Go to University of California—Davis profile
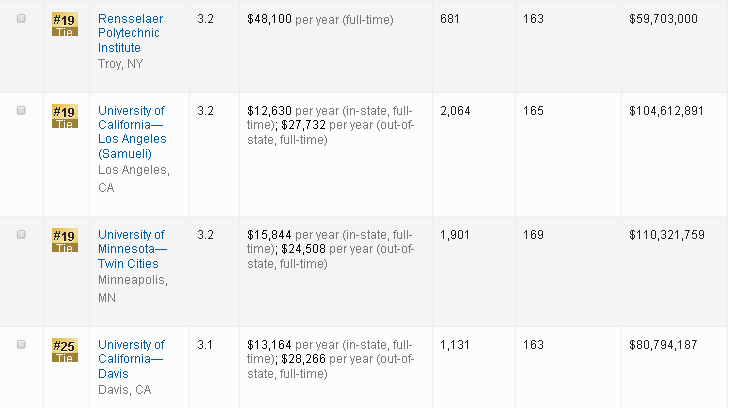The height and width of the screenshot is (408, 729). pos(132,359)
